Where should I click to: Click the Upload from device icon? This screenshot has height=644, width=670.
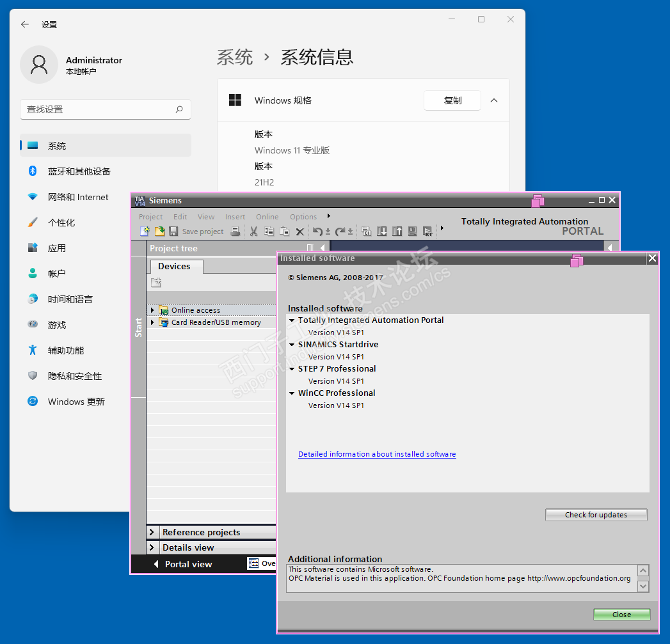(397, 232)
